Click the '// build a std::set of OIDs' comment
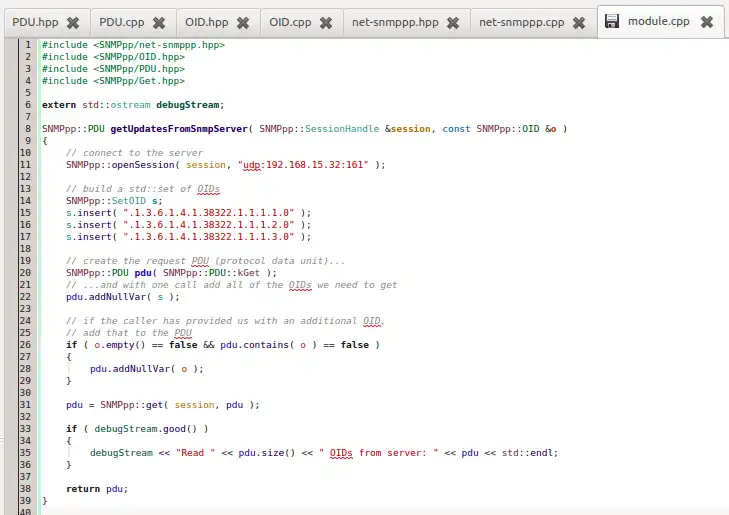Screen dimensions: 729x515 (x=143, y=189)
